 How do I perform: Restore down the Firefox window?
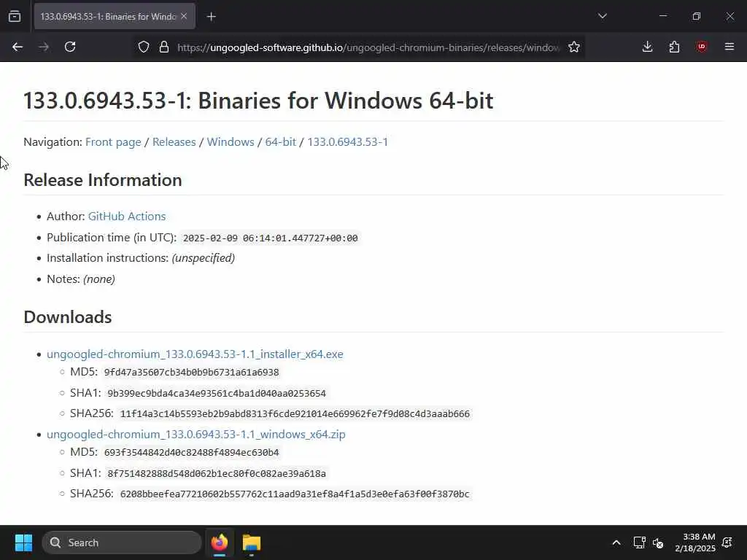[697, 16]
